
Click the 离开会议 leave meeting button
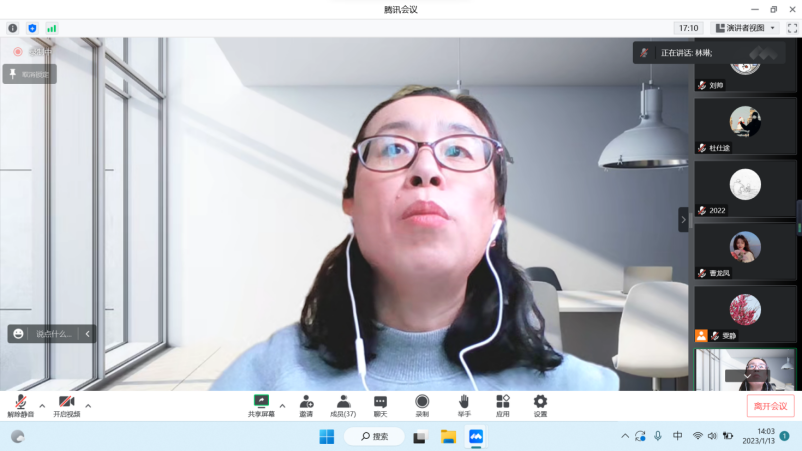point(770,406)
